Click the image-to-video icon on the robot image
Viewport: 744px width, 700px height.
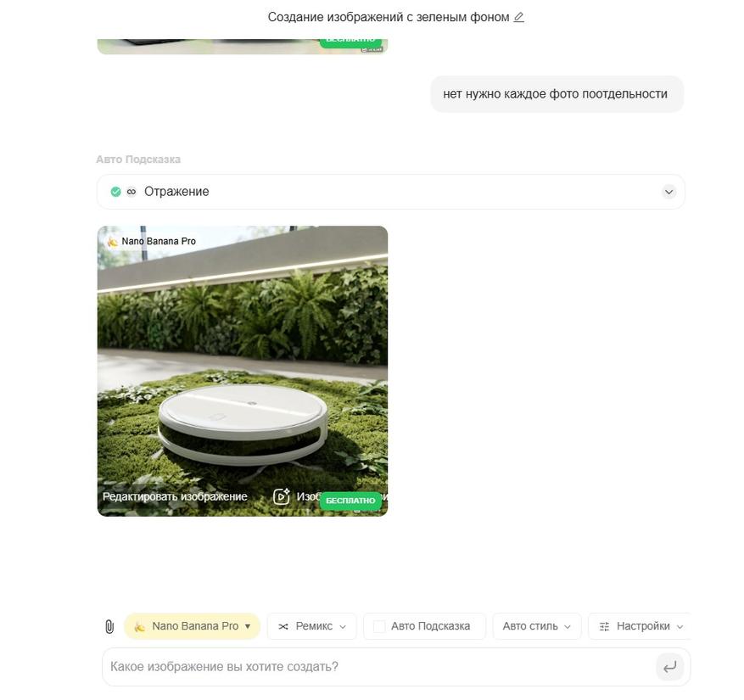click(x=282, y=496)
